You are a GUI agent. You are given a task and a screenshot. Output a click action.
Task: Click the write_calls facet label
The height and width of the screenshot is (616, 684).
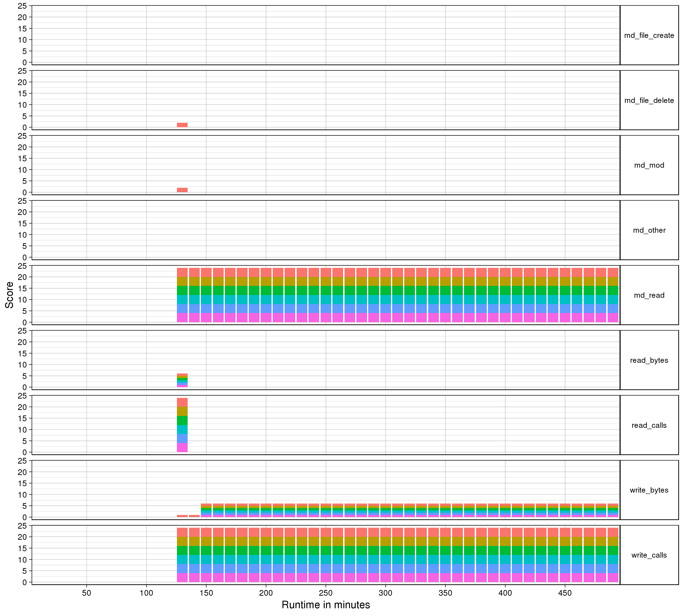tap(649, 555)
